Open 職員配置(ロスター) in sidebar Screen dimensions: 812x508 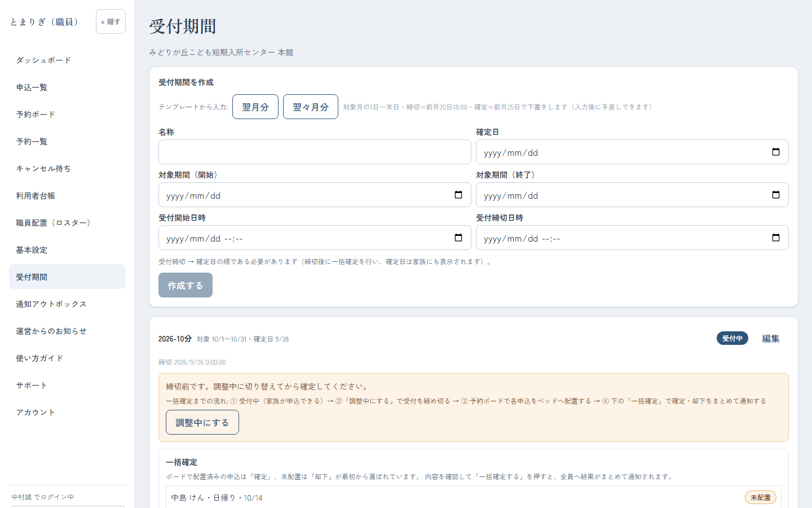pyautogui.click(x=67, y=222)
